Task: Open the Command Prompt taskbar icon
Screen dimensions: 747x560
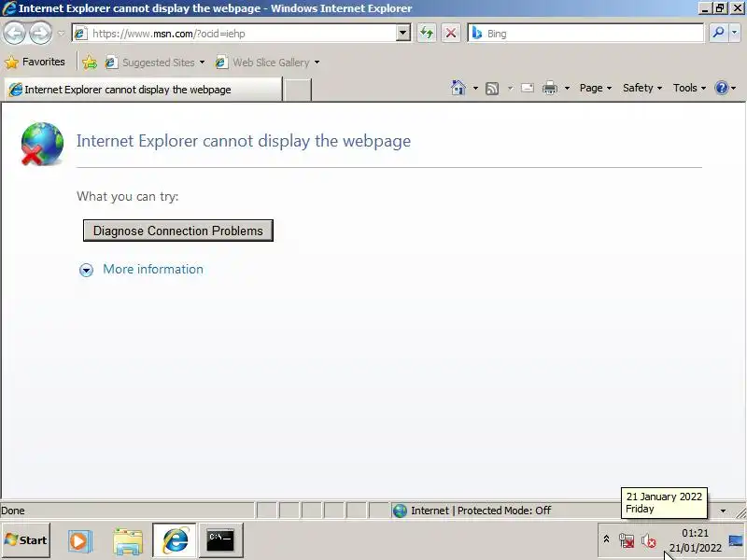Action: [x=220, y=540]
